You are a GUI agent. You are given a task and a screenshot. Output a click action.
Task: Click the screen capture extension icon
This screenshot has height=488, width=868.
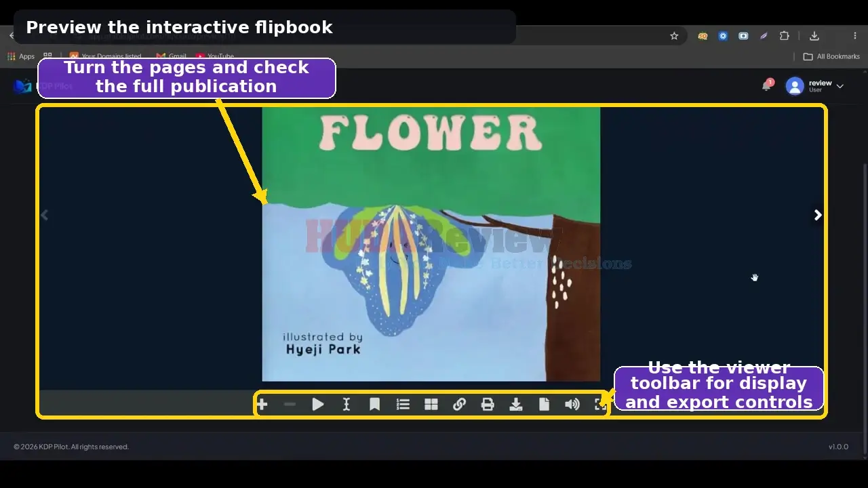tap(743, 36)
